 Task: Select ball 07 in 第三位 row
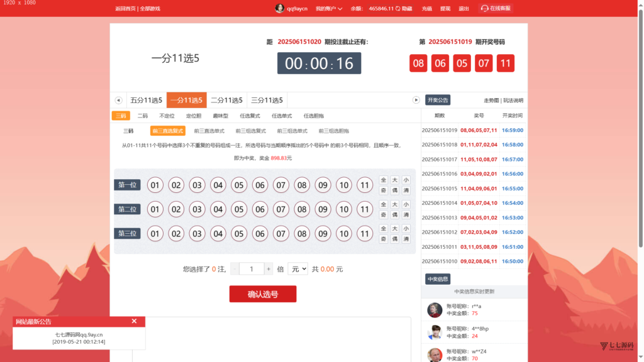tap(280, 234)
